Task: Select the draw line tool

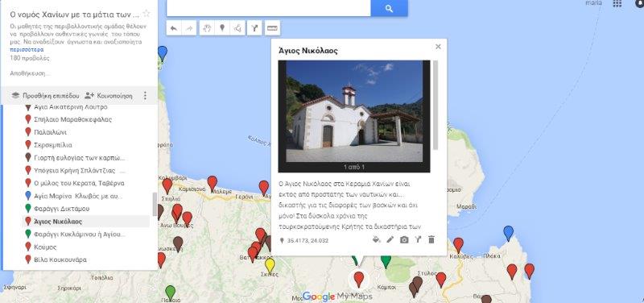Action: [238, 28]
